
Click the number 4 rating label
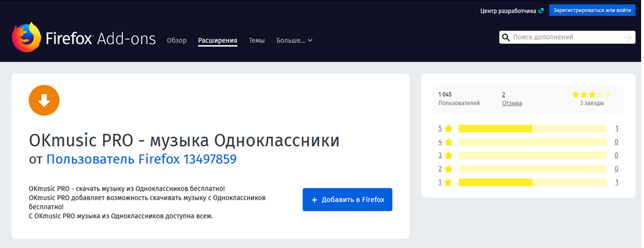[440, 142]
